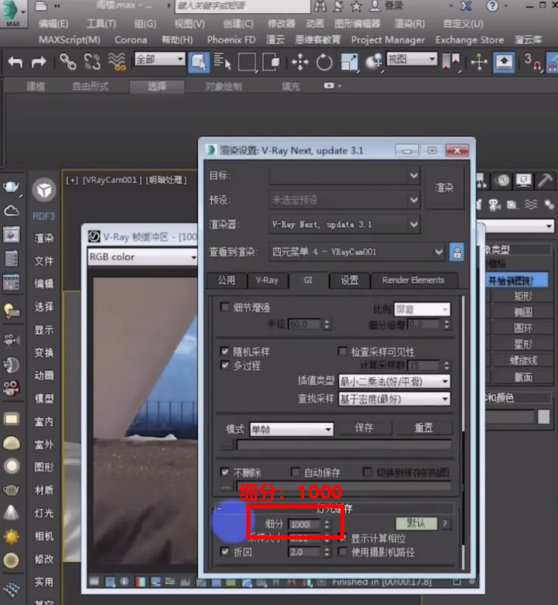Choose the Rectangular Selection Region tool
Viewport: 558px width, 605px height.
(x=247, y=62)
